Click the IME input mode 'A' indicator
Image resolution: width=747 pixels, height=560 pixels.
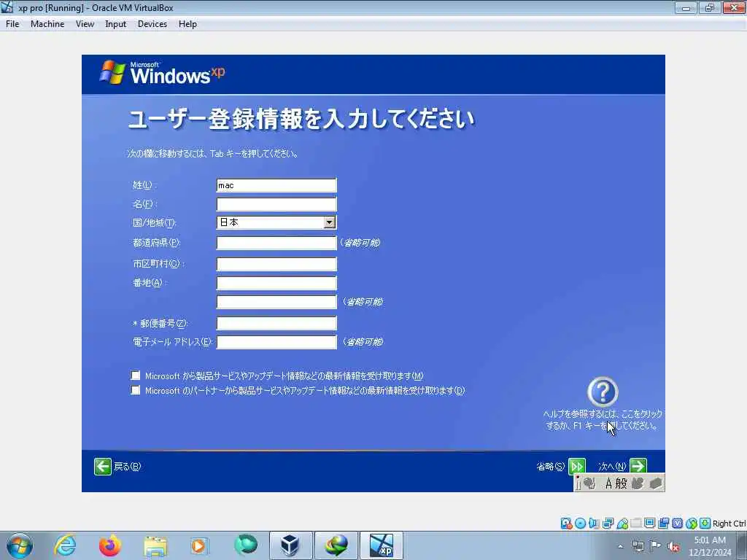[x=608, y=484]
